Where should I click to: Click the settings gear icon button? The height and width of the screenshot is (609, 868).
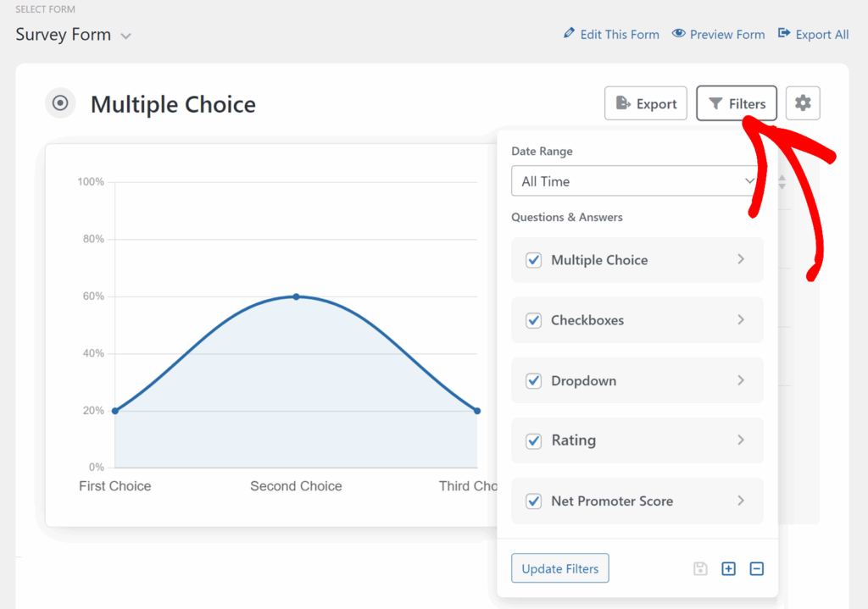point(802,103)
